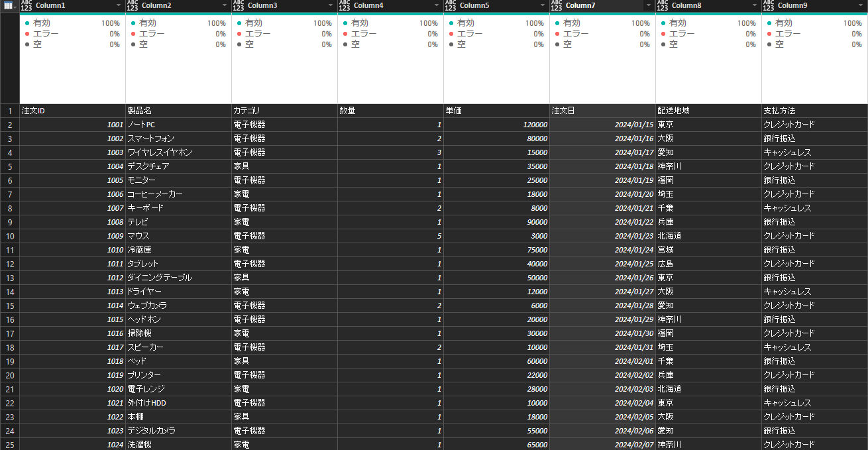
Task: Click the order ID 1013 cell
Action: click(x=73, y=292)
